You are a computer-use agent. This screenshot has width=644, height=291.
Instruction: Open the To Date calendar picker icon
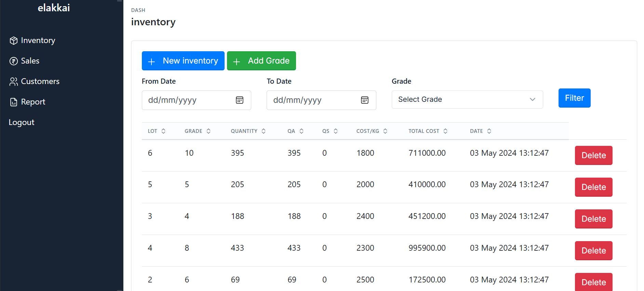click(365, 100)
